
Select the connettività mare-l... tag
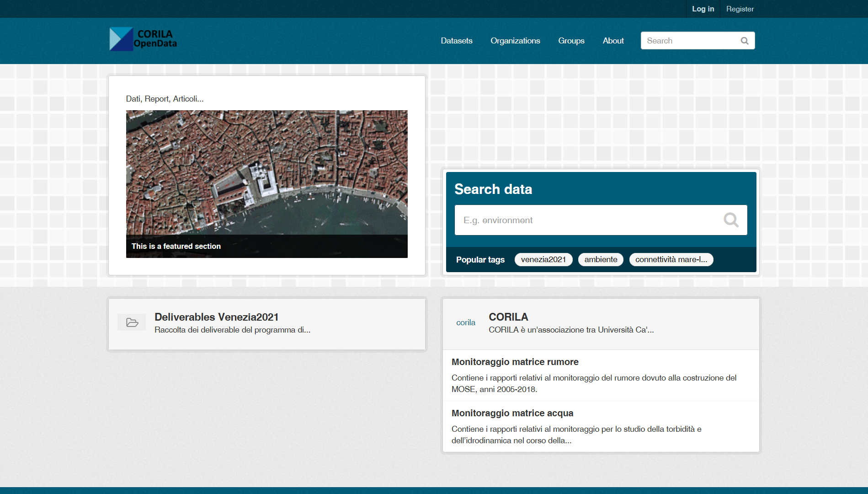point(671,259)
